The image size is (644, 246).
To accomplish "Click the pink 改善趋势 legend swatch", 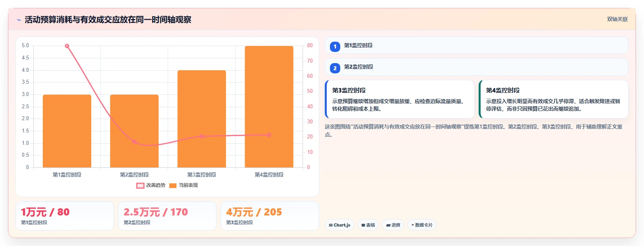I will pos(140,185).
